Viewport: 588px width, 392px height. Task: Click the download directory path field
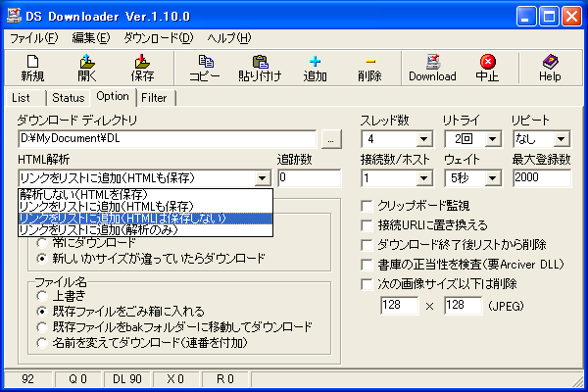point(167,139)
